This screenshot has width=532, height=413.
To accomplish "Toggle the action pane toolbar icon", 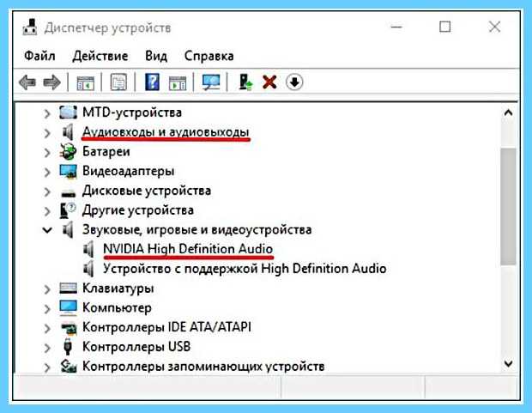I will (178, 82).
